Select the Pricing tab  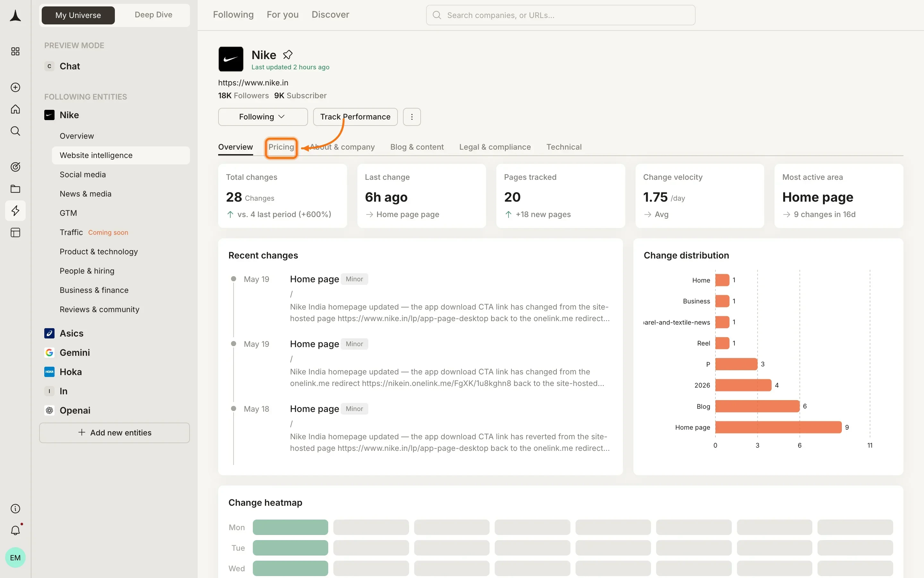pyautogui.click(x=281, y=147)
